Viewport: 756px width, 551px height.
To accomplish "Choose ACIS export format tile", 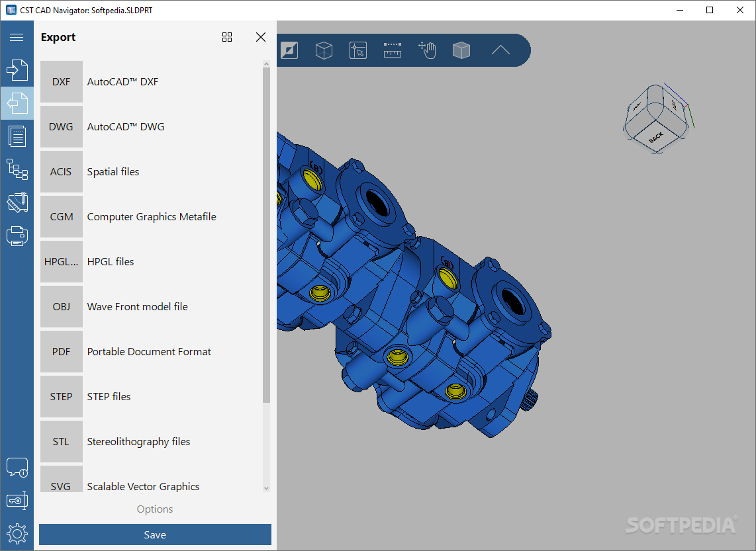I will click(61, 171).
